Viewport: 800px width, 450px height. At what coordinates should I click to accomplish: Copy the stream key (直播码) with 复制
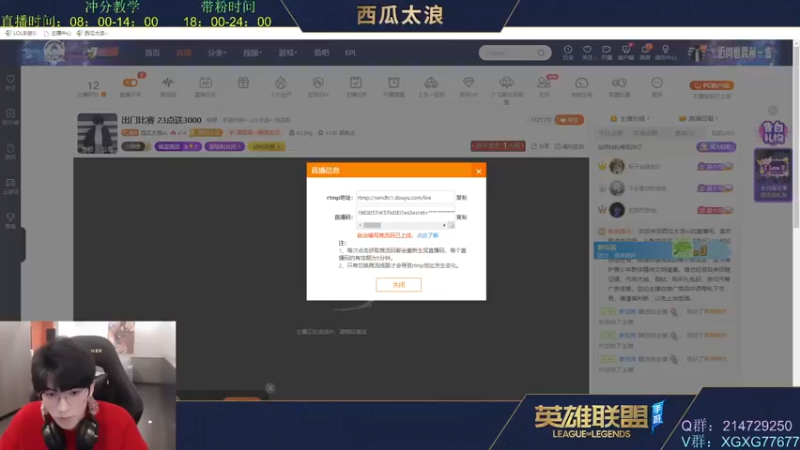(x=461, y=217)
